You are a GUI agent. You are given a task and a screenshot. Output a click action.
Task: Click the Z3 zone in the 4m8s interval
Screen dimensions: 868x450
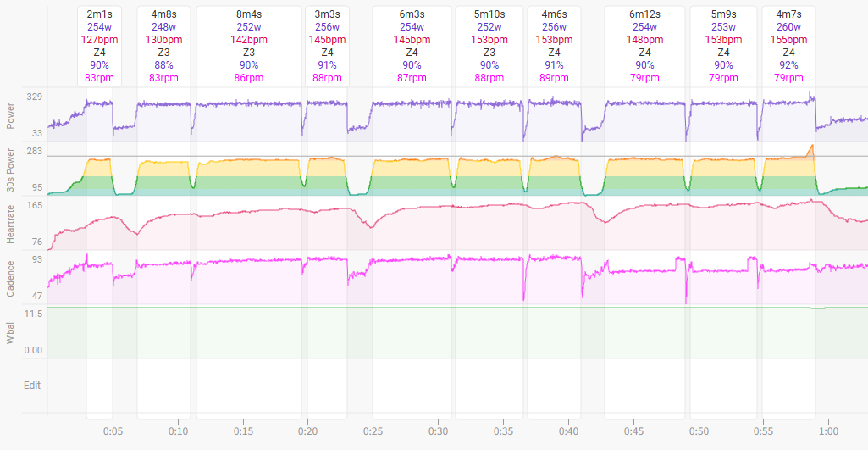point(163,52)
